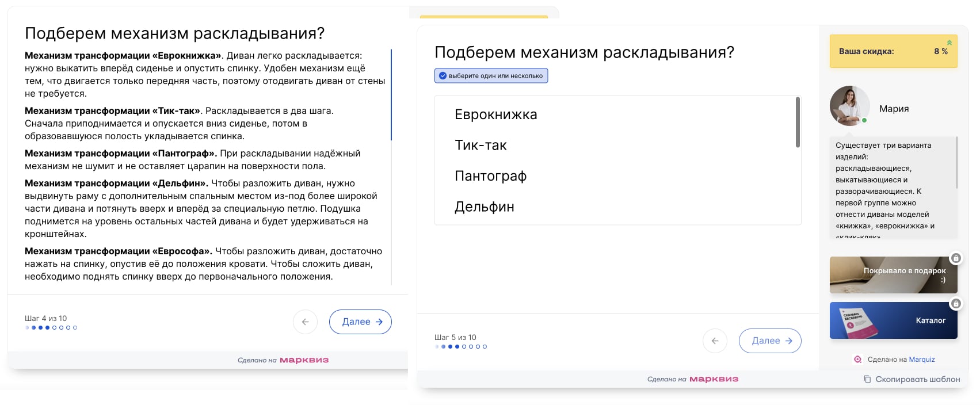
Task: Click green arrows icon on discount banner
Action: click(950, 43)
